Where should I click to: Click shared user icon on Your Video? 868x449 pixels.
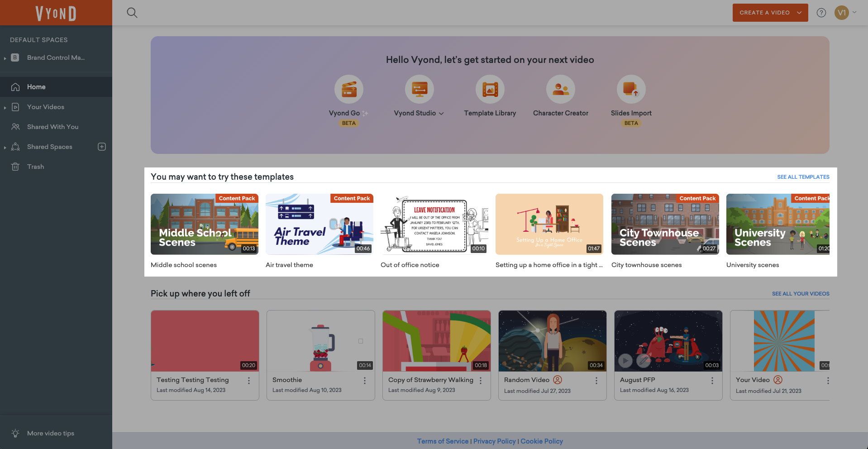coord(778,380)
